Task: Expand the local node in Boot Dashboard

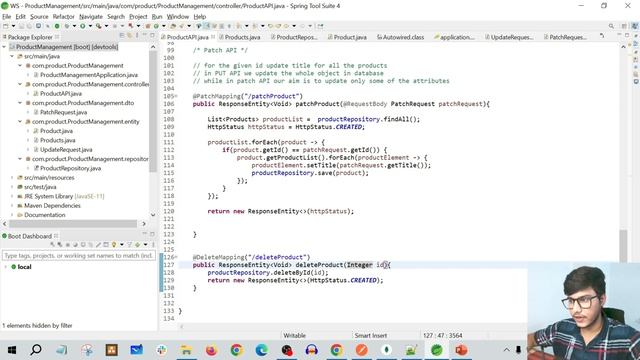Action: coord(5,267)
